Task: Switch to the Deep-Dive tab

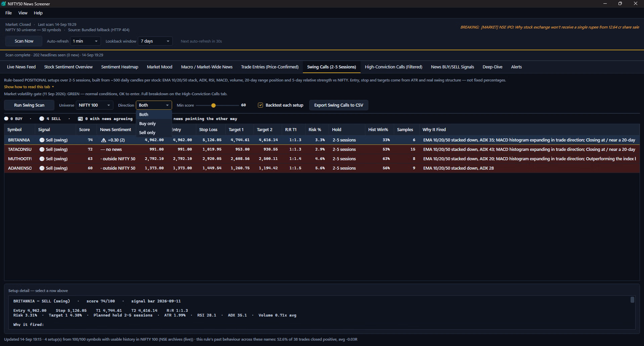Action: (492, 67)
